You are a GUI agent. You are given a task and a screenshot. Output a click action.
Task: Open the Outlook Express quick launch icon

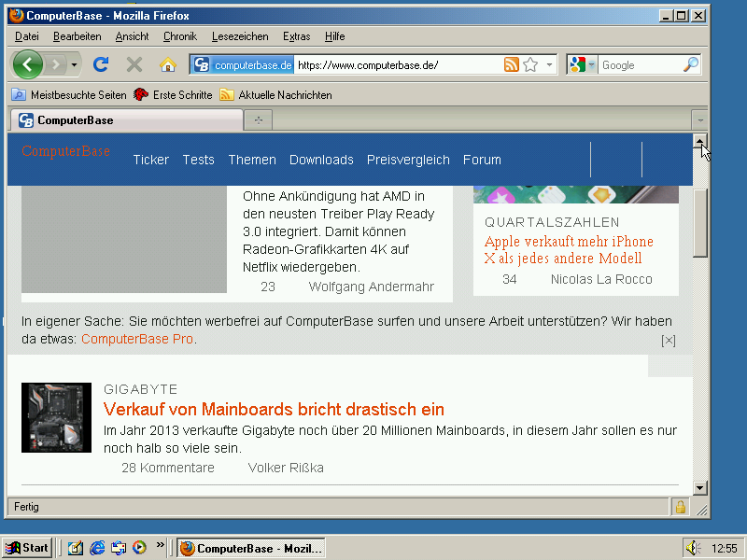119,548
